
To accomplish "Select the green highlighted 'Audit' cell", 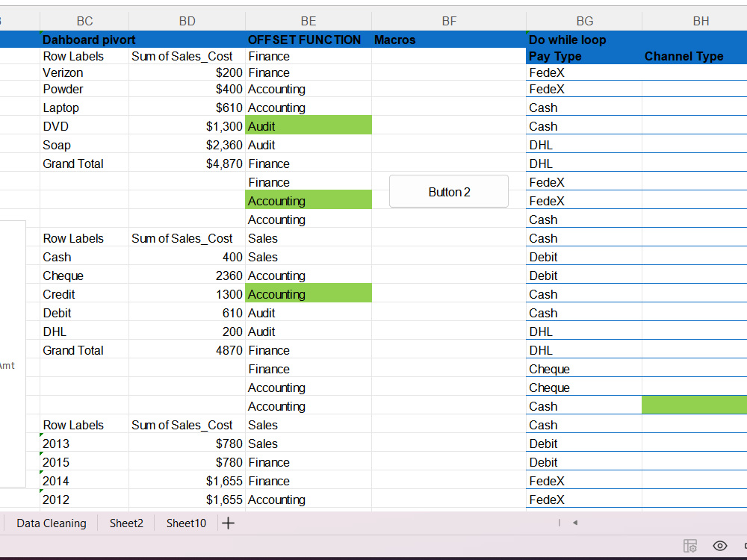I will click(x=309, y=125).
